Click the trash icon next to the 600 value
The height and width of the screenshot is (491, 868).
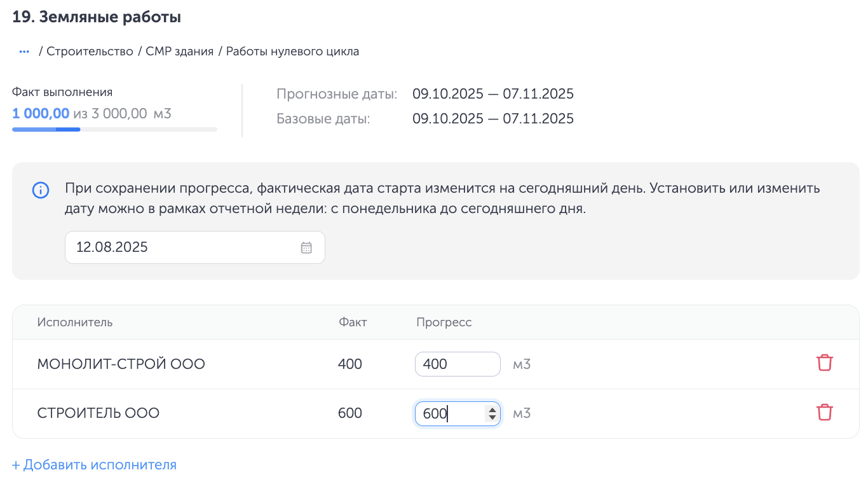[x=824, y=412]
